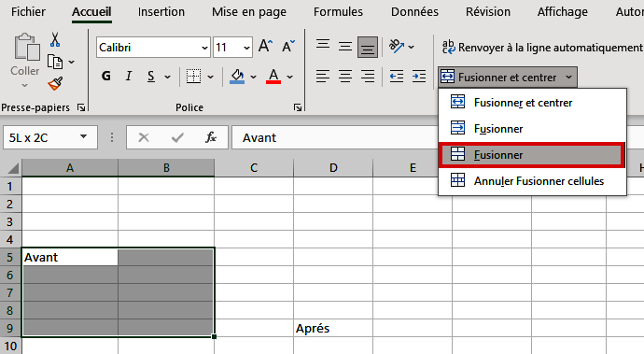Screen dimensions: 644x354
Task: Increase indent icon
Action: coord(419,77)
